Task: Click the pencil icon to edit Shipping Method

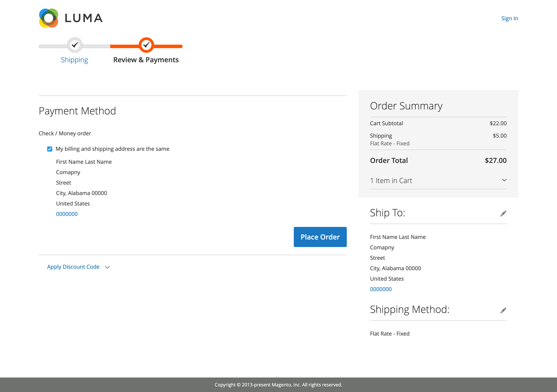Action: click(x=504, y=310)
